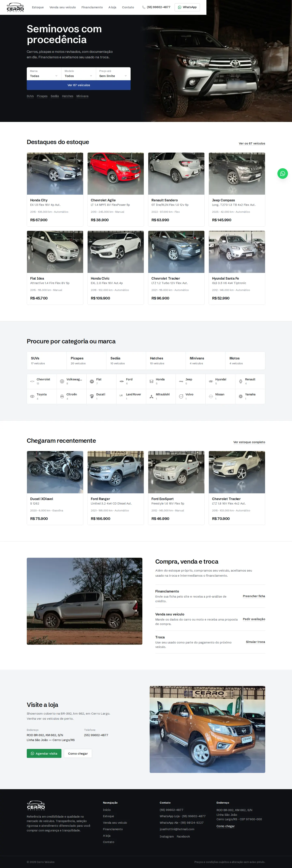292x868 pixels.
Task: Click the phone number with handset icon
Action: tap(156, 7)
